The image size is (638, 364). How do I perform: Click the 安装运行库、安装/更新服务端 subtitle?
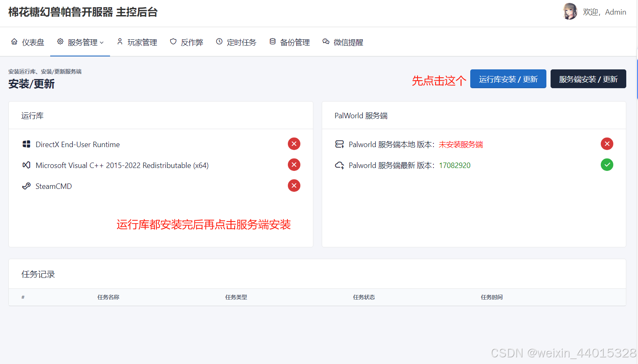45,71
